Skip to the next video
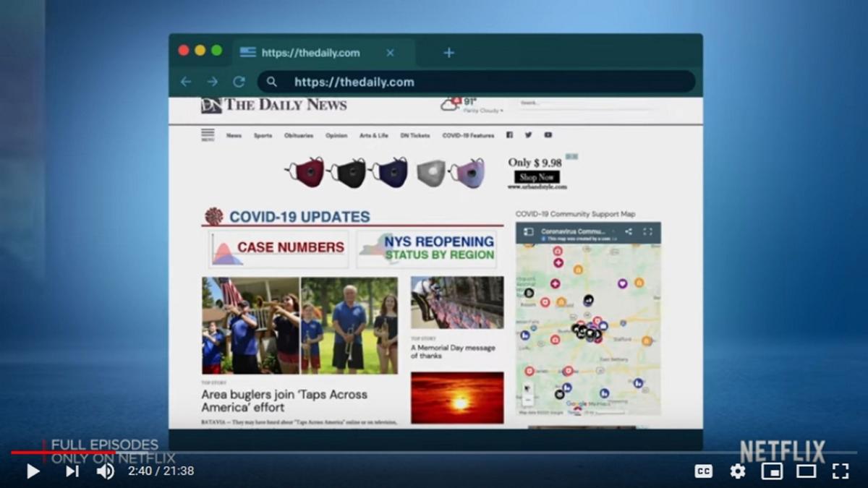This screenshot has height=488, width=868. coord(72,471)
